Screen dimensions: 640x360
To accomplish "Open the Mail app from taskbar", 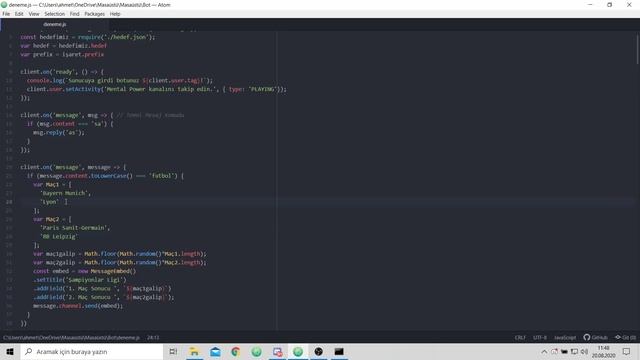I will pos(215,351).
